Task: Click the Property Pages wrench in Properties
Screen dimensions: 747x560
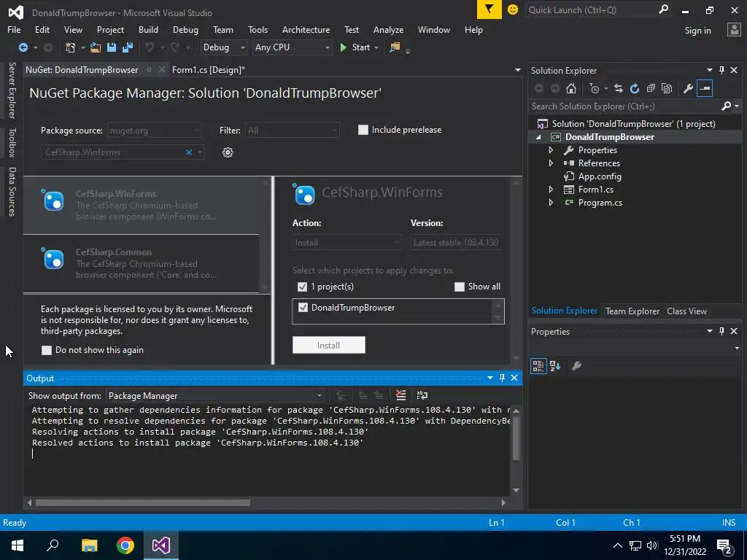Action: point(576,366)
